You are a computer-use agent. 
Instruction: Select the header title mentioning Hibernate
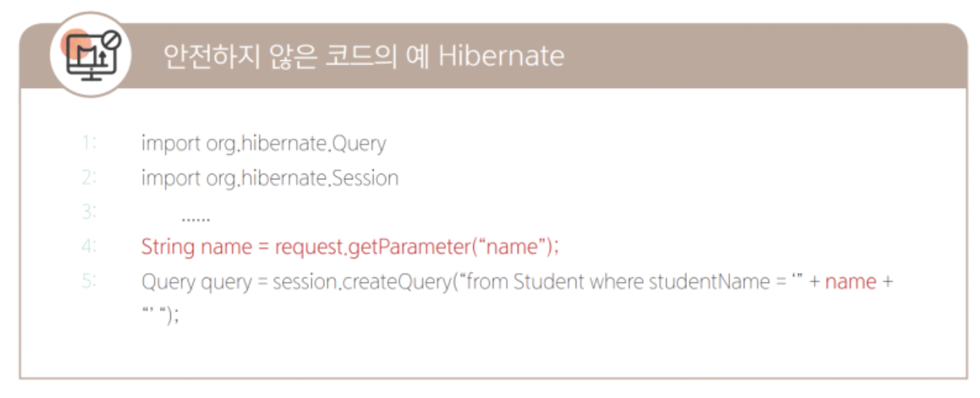(x=364, y=56)
